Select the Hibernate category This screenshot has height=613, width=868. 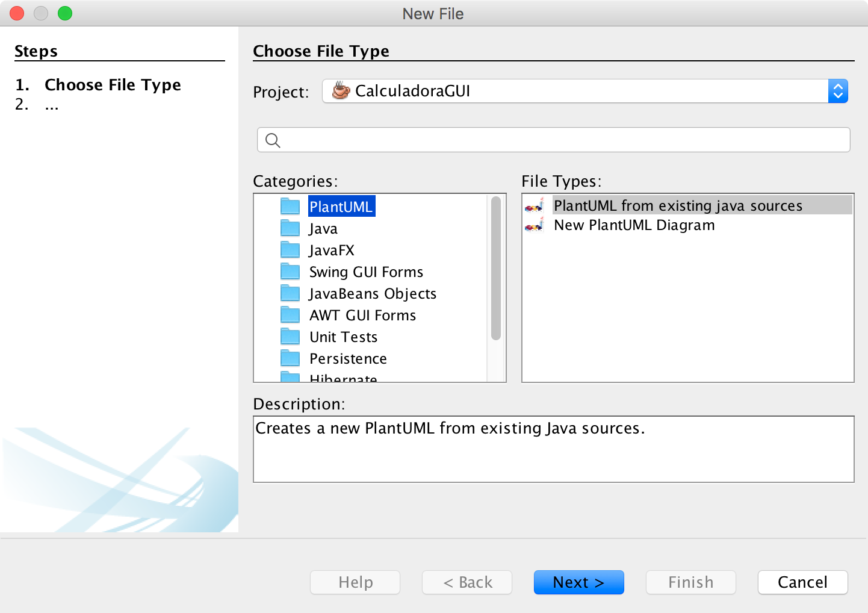[x=343, y=378]
